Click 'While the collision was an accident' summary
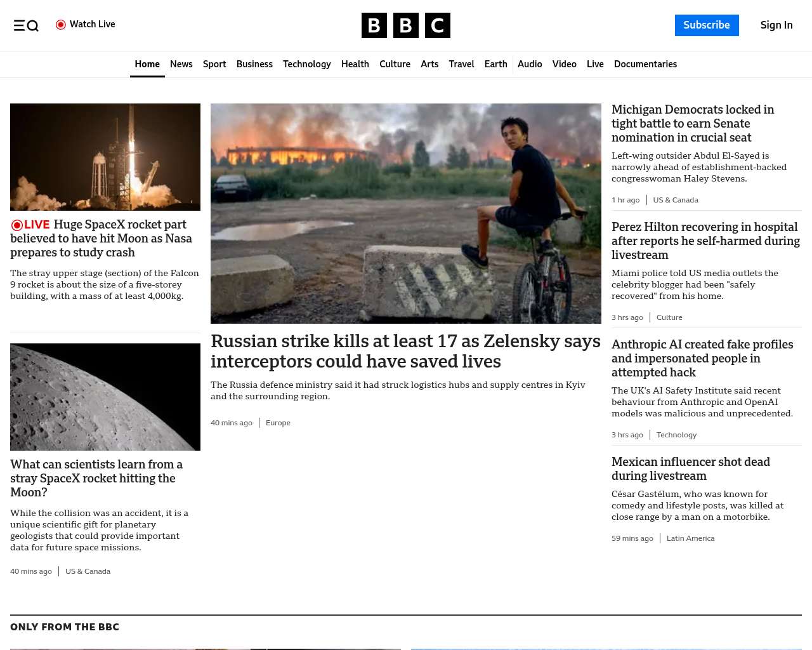812x650 pixels. 99,530
